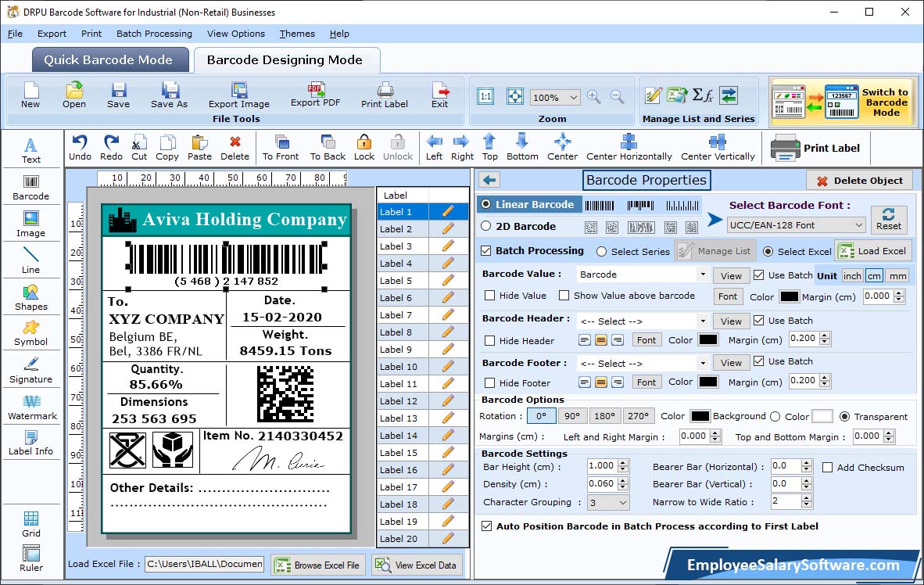
Task: Open Label Info in sidebar
Action: [30, 443]
